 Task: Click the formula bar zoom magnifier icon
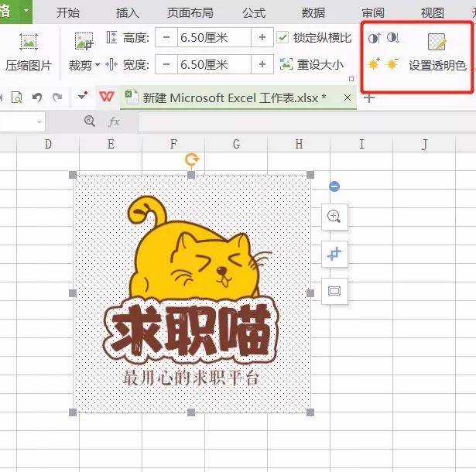click(x=90, y=121)
